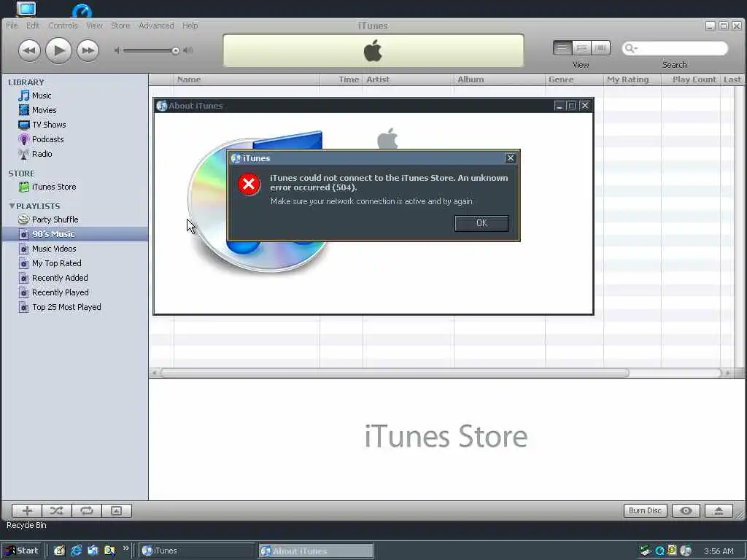Image resolution: width=747 pixels, height=560 pixels.
Task: Click the Previous track rewind button
Action: pyautogui.click(x=29, y=50)
